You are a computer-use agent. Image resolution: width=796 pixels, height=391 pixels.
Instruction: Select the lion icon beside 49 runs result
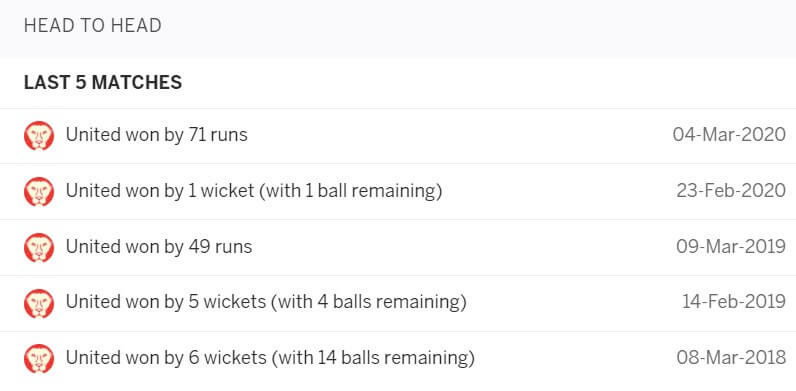pyautogui.click(x=39, y=247)
